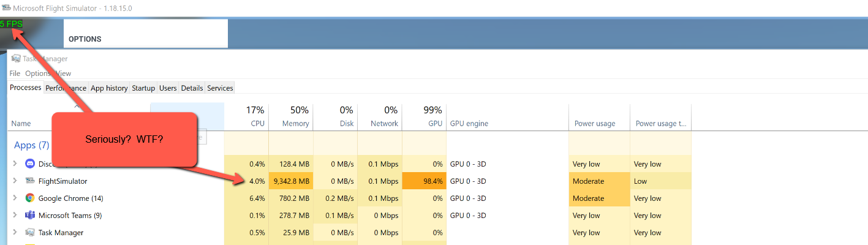The image size is (868, 245).
Task: Switch to the Services tab
Action: pyautogui.click(x=220, y=88)
